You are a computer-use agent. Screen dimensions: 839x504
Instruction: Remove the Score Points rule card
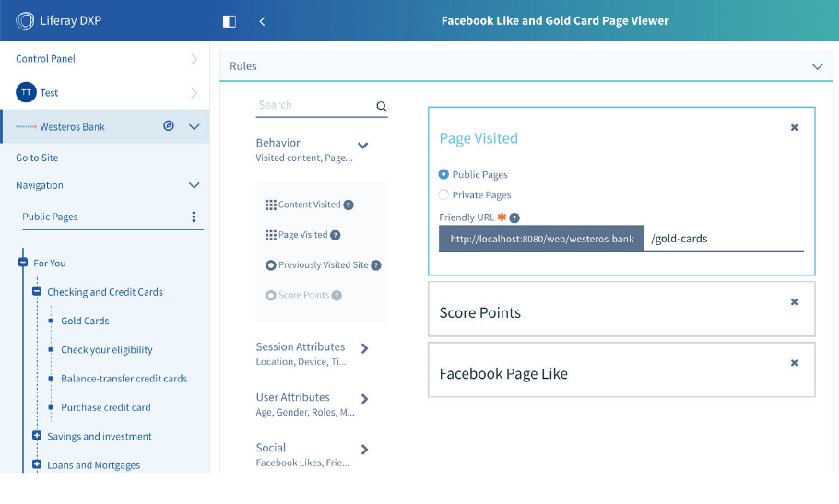[794, 302]
